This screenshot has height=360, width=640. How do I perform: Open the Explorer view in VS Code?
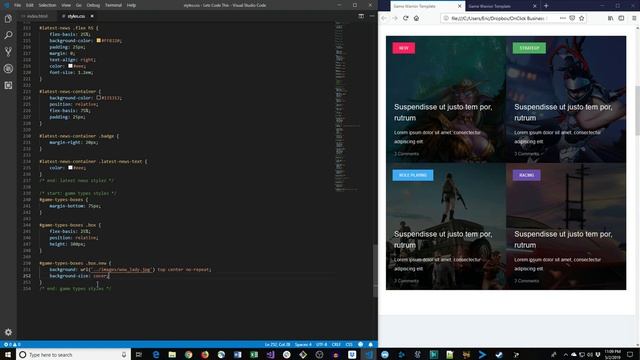8,19
